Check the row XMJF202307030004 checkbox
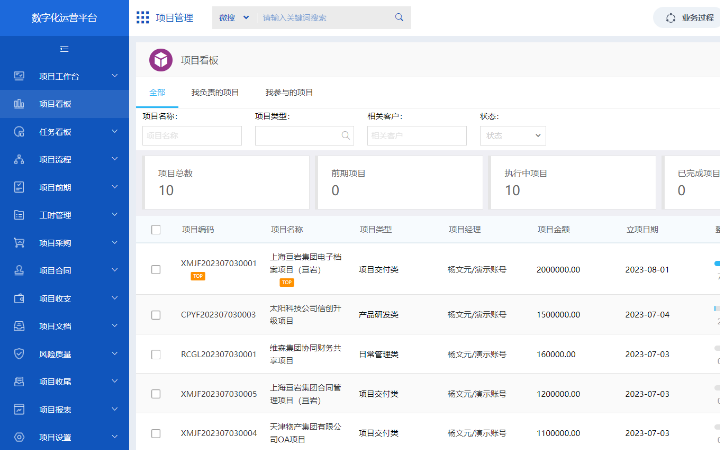Screen dimensions: 720x450 156,433
